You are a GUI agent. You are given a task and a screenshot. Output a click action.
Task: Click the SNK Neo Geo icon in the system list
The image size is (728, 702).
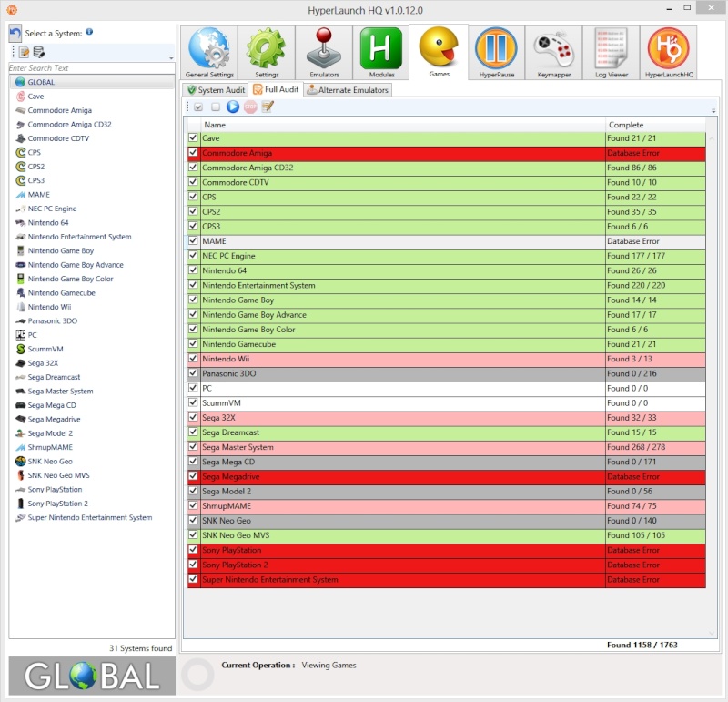[20, 462]
